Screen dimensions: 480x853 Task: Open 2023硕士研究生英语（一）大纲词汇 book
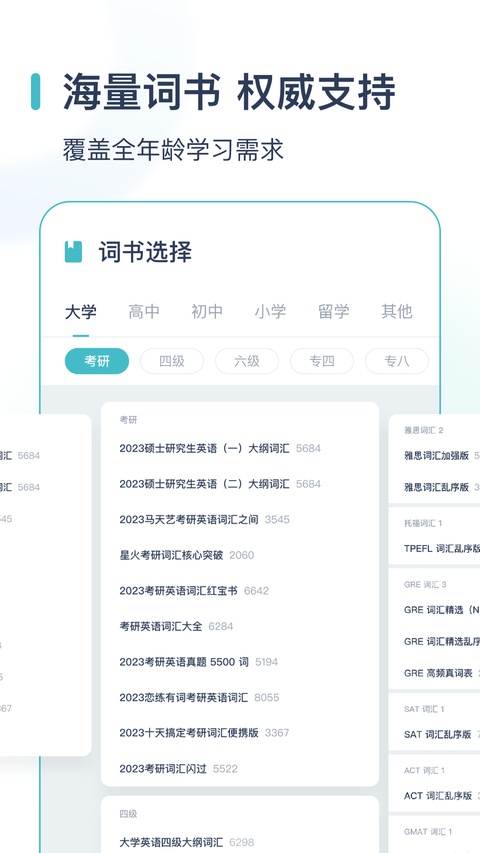tap(205, 448)
